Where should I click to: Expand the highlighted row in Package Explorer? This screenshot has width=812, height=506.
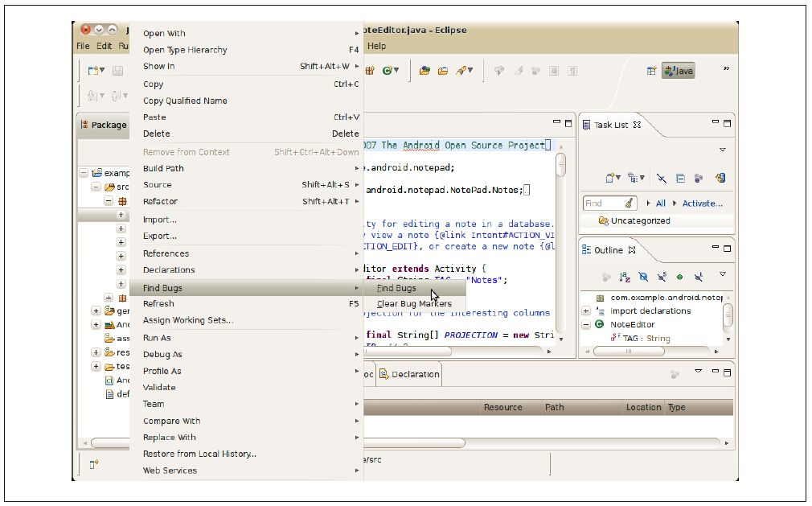[x=121, y=215]
